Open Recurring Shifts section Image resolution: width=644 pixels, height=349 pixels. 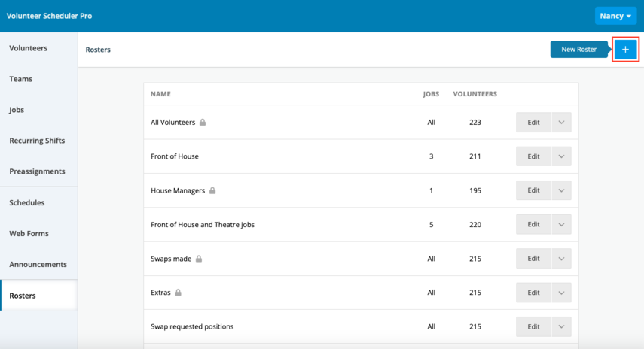pos(38,140)
